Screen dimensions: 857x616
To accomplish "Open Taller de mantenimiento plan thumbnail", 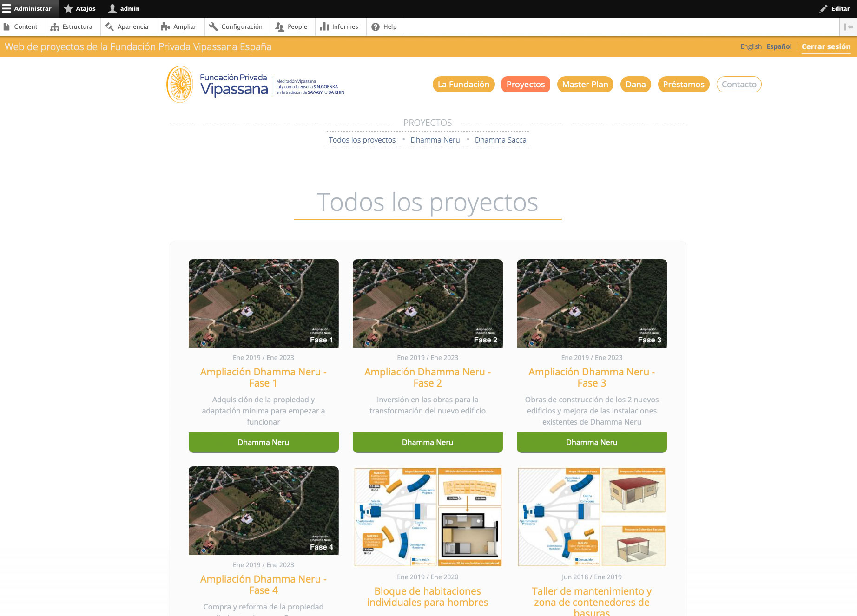I will [592, 517].
